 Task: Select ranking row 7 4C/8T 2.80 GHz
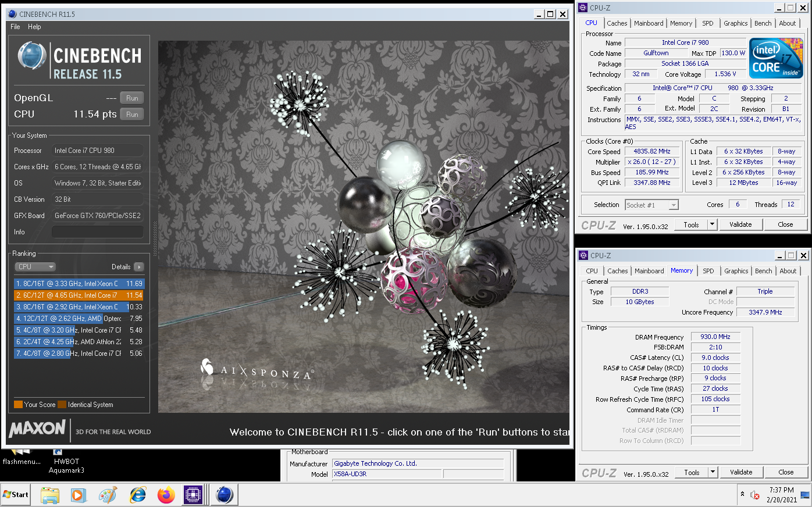(79, 354)
